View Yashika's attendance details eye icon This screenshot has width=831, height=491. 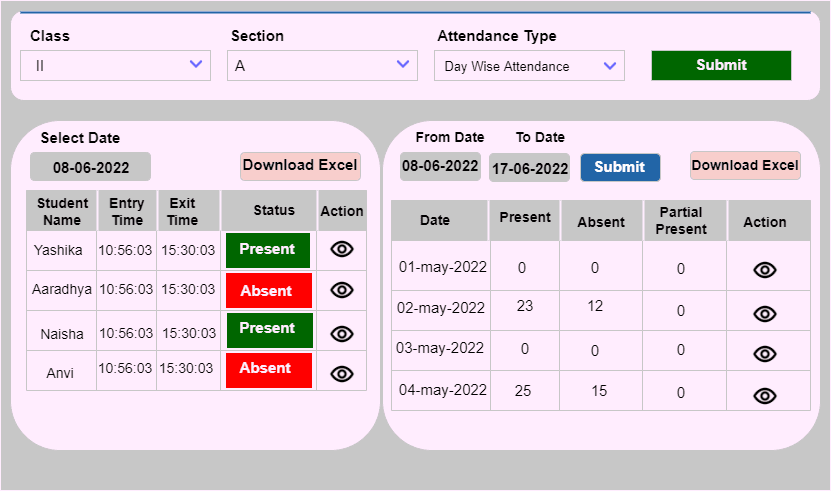pos(342,249)
